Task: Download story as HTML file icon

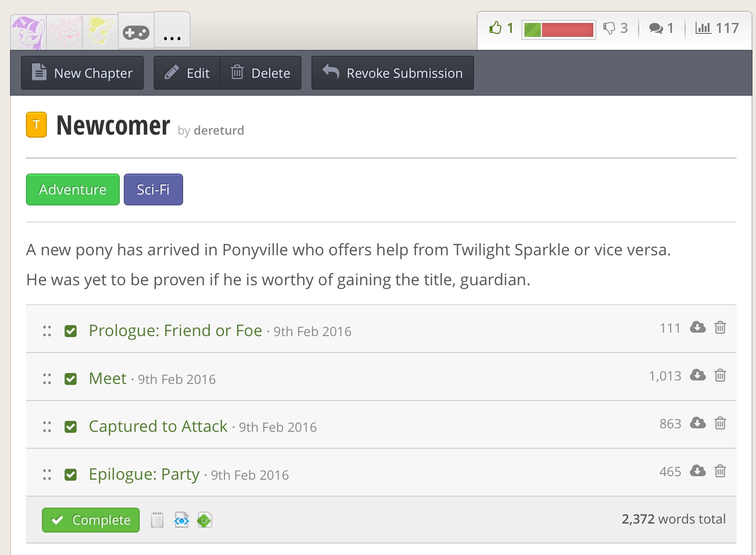Action: coord(182,520)
